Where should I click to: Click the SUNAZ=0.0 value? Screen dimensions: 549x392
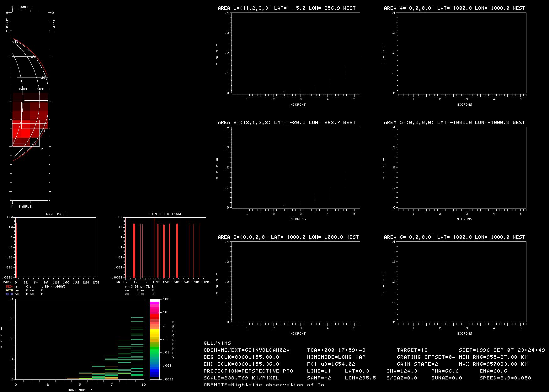(447, 378)
